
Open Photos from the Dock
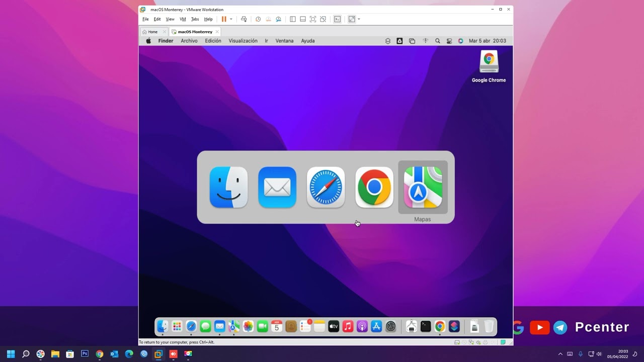248,327
